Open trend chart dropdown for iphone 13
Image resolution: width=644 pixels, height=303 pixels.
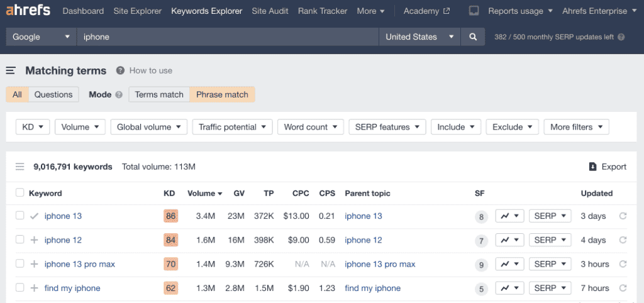click(509, 216)
